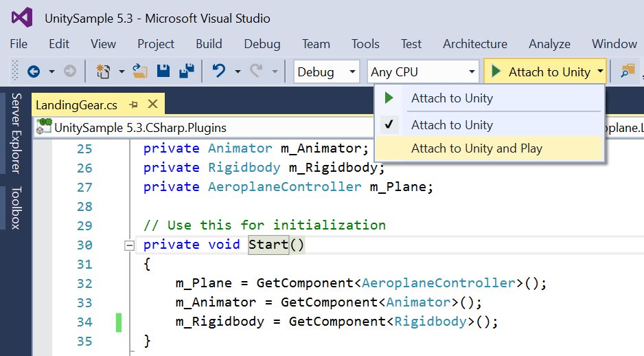Image resolution: width=644 pixels, height=356 pixels.
Task: Open the Project menu
Action: coord(156,44)
